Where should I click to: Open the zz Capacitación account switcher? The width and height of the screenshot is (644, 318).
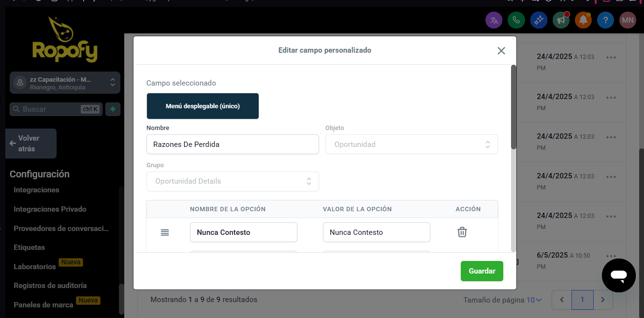coord(65,83)
